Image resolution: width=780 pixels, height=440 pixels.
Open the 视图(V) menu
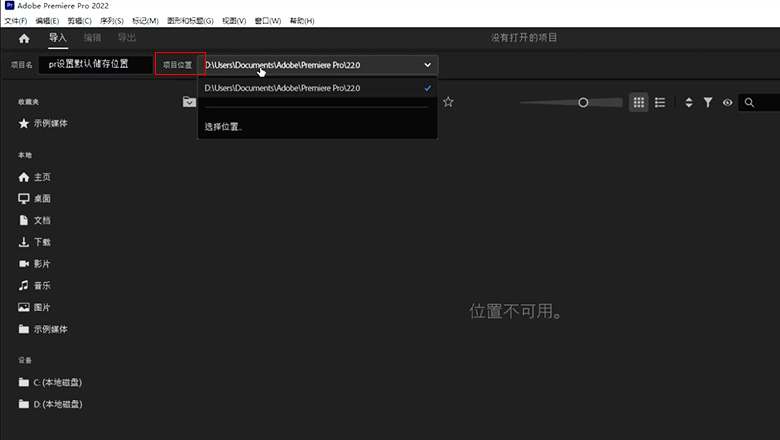click(234, 21)
